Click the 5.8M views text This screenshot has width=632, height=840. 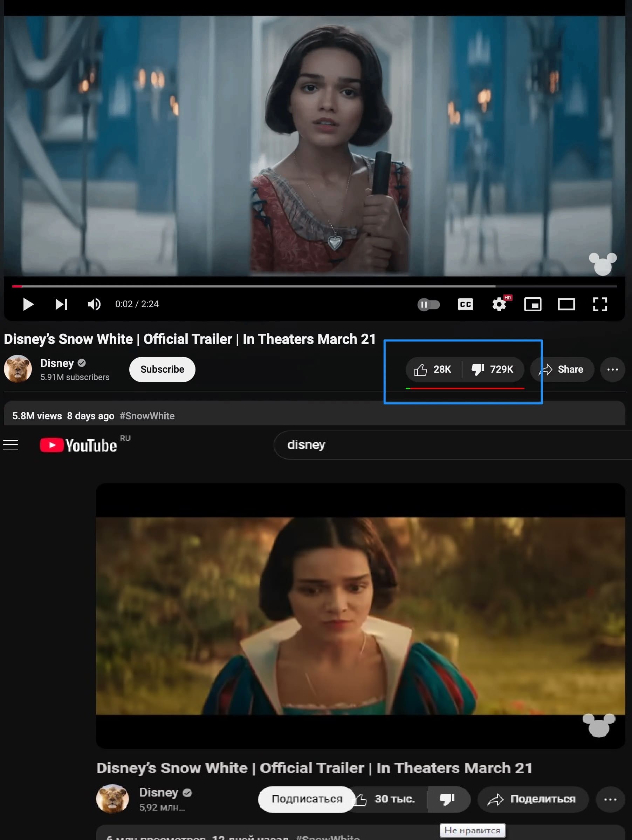(37, 416)
